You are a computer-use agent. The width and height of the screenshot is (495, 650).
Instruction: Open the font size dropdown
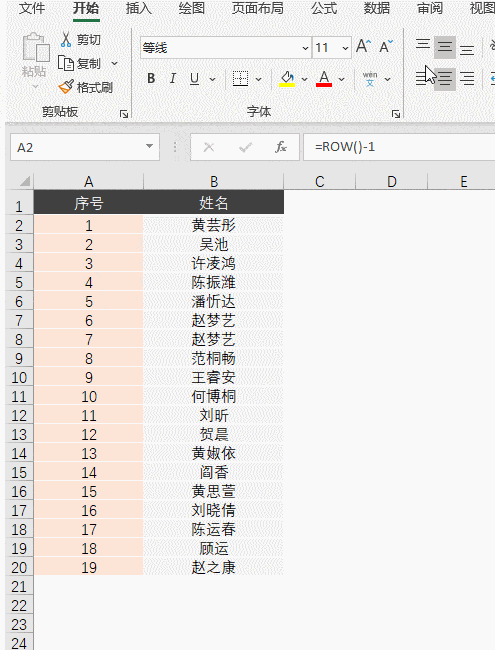tap(345, 48)
